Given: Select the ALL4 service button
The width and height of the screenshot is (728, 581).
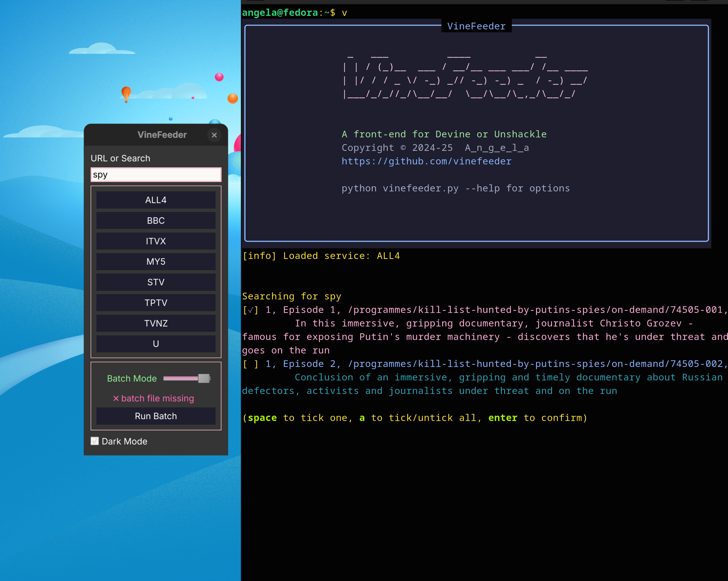Looking at the screenshot, I should click(x=156, y=200).
